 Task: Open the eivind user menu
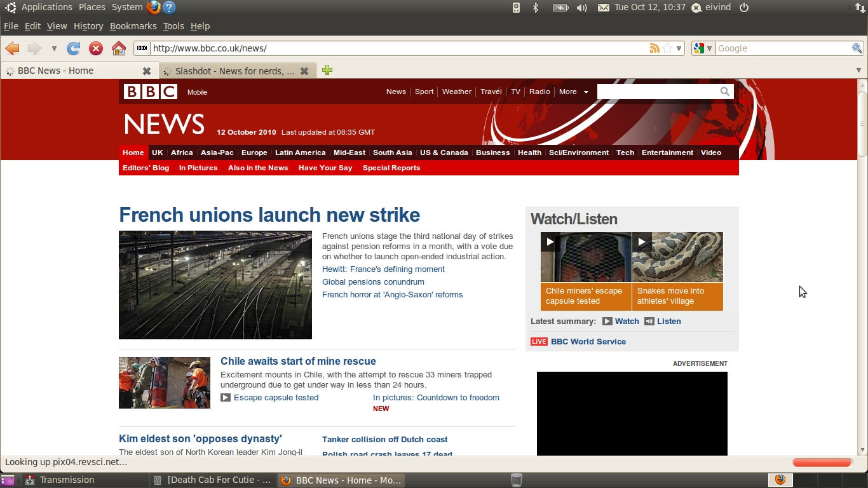click(711, 7)
